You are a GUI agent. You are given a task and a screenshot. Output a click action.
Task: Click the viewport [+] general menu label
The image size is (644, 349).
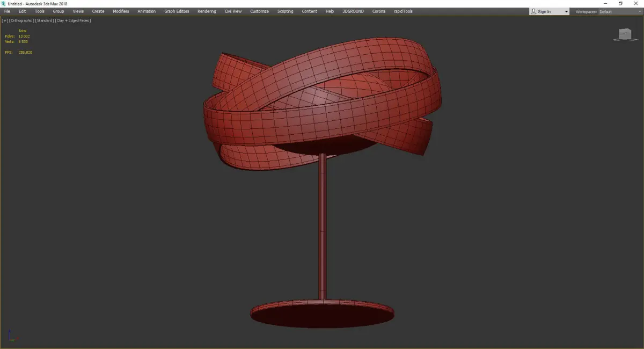[x=5, y=20]
